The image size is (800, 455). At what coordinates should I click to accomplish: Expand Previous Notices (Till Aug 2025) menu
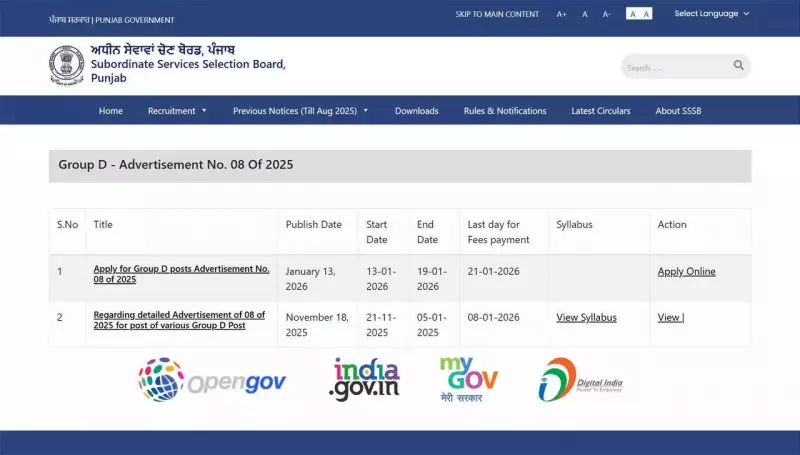click(x=300, y=111)
